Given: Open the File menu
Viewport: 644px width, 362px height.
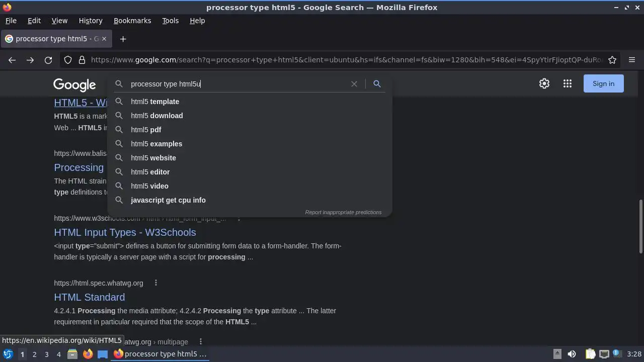Looking at the screenshot, I should tap(11, 21).
